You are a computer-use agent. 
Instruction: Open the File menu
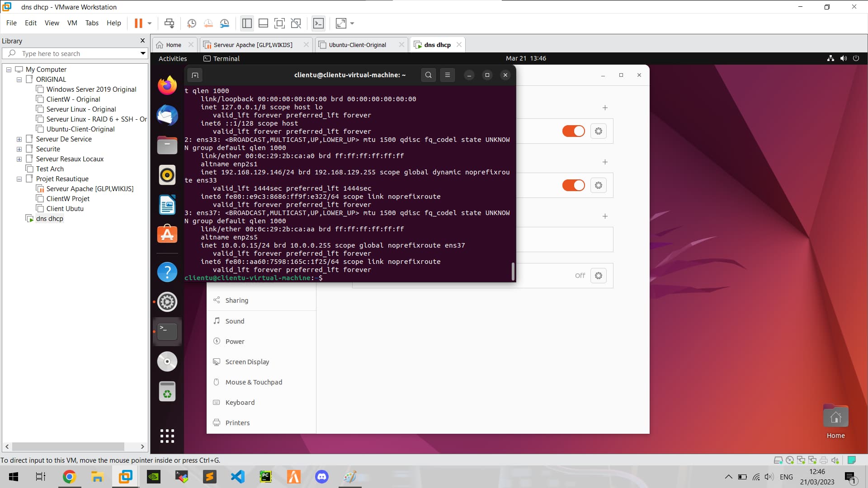click(x=11, y=23)
